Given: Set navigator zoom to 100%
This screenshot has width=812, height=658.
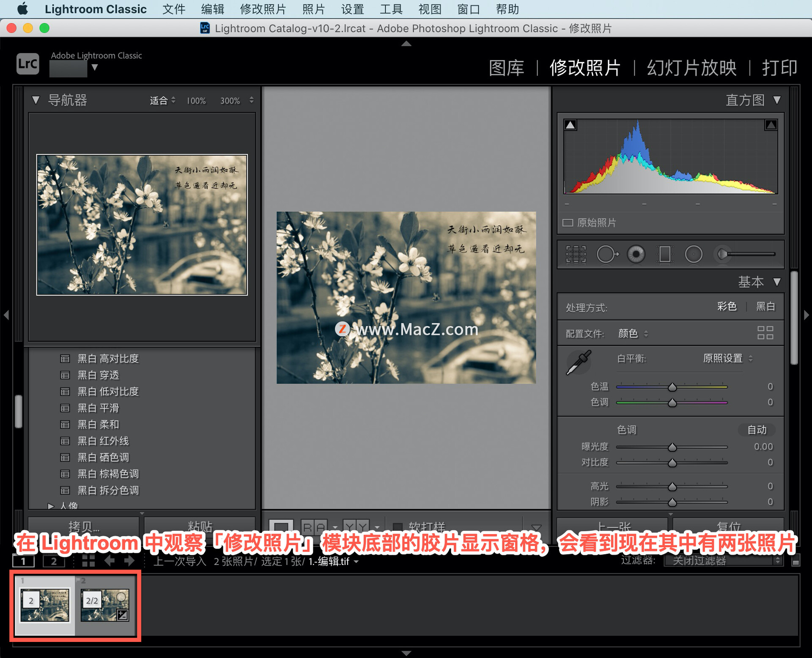Looking at the screenshot, I should (196, 101).
